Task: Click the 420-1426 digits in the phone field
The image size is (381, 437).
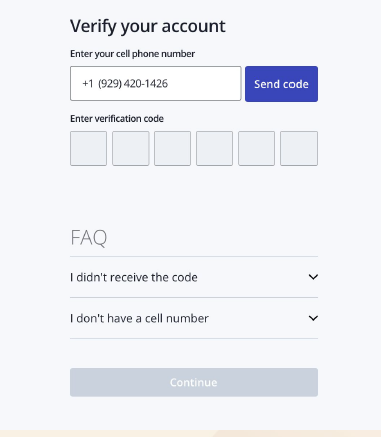Action: 146,84
